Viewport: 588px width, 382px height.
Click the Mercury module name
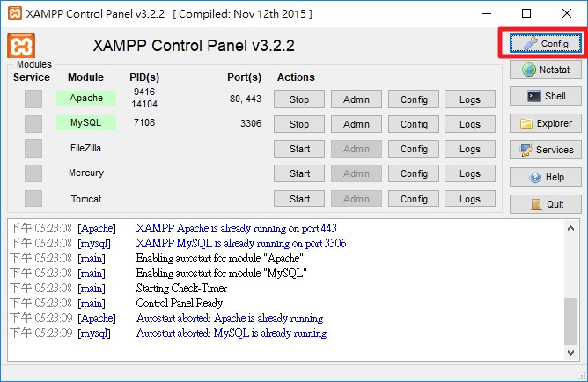(x=86, y=173)
